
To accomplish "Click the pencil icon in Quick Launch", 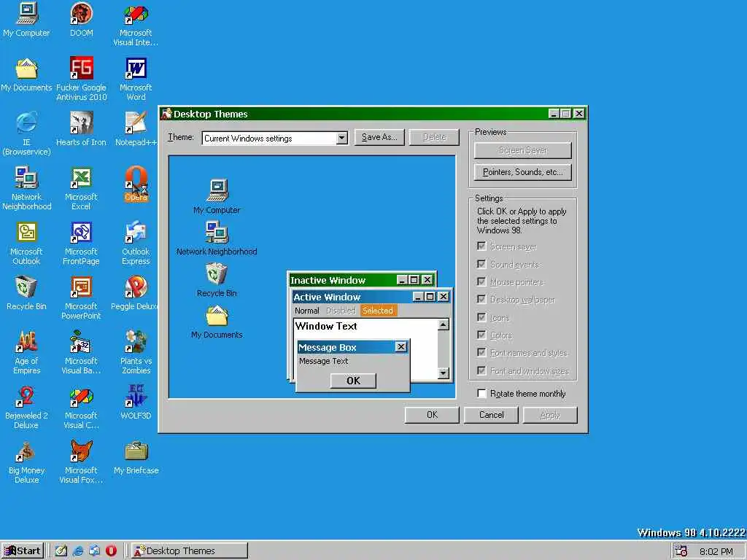I will (x=61, y=551).
